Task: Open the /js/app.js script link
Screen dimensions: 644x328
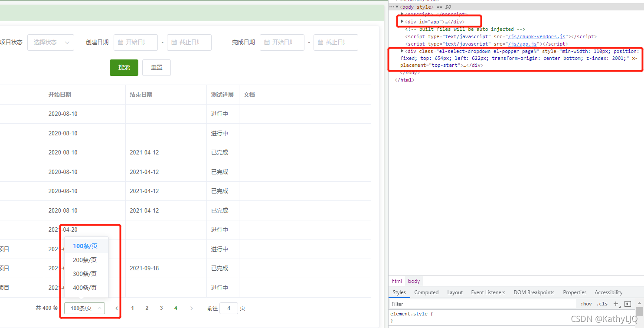Action: point(523,44)
